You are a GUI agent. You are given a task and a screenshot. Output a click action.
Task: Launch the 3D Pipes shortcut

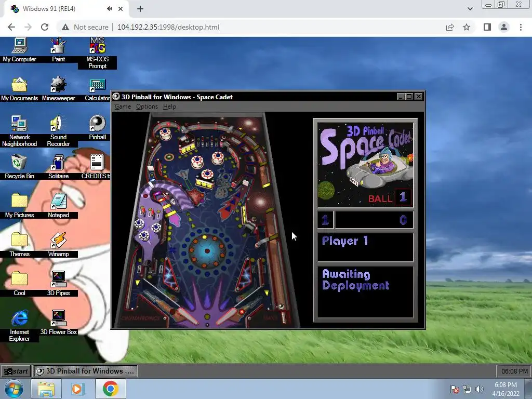58,284
